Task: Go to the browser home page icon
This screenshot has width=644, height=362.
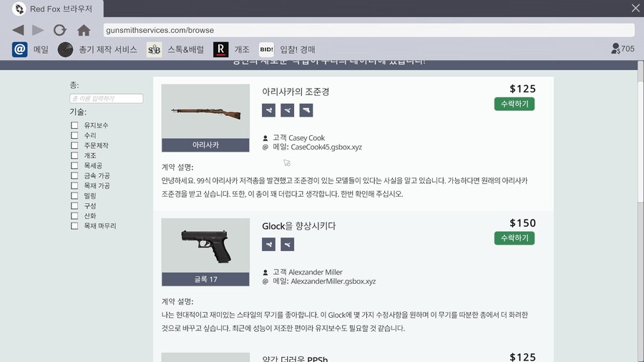Action: [x=84, y=30]
